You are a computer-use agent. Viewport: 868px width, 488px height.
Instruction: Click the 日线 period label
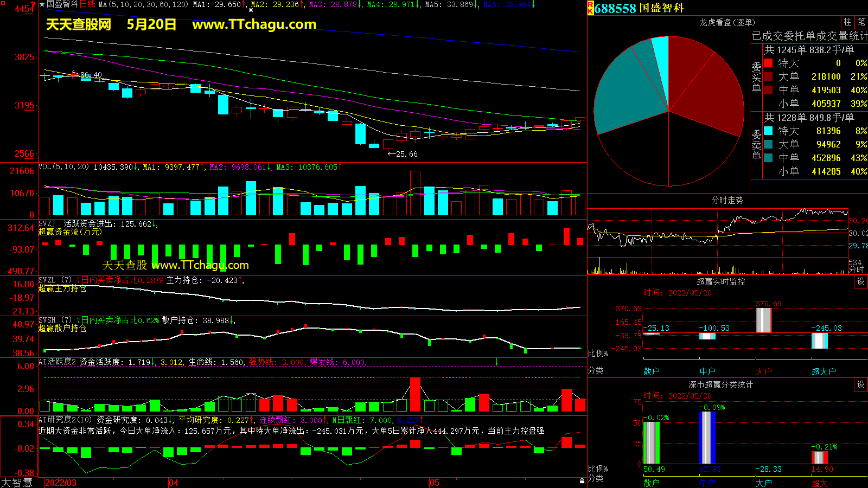pos(87,4)
